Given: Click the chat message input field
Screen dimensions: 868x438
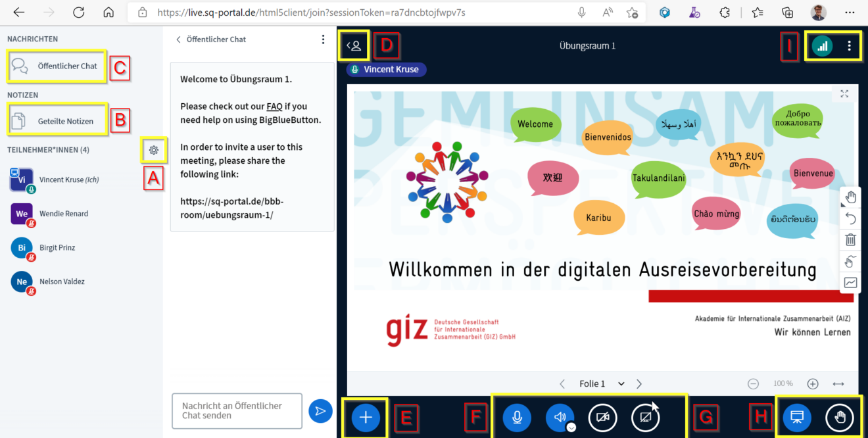Looking at the screenshot, I should click(237, 411).
